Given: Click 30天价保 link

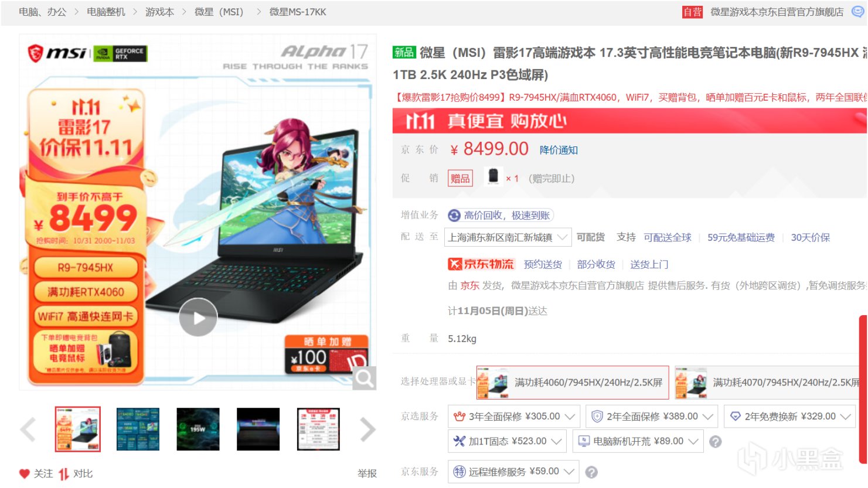Looking at the screenshot, I should pos(811,237).
